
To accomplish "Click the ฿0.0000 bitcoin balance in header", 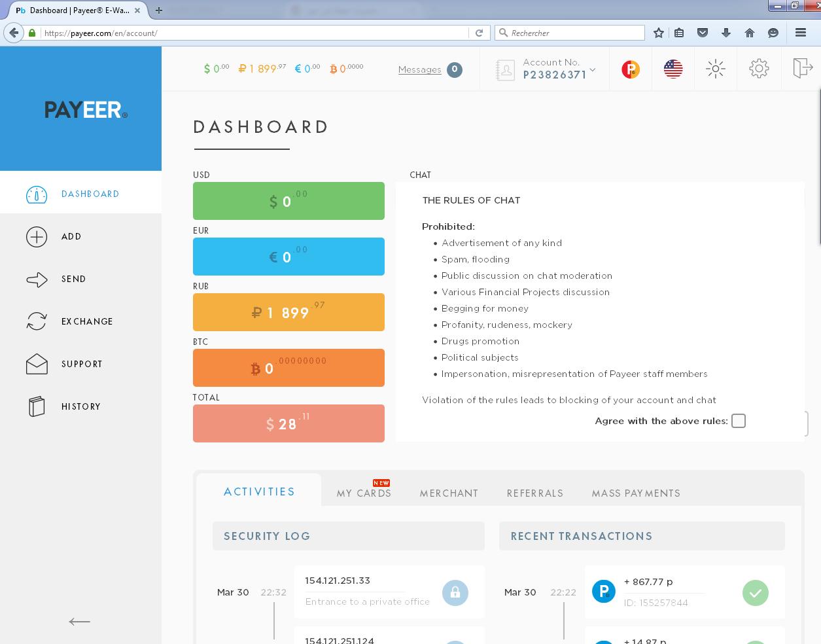I will click(x=347, y=68).
